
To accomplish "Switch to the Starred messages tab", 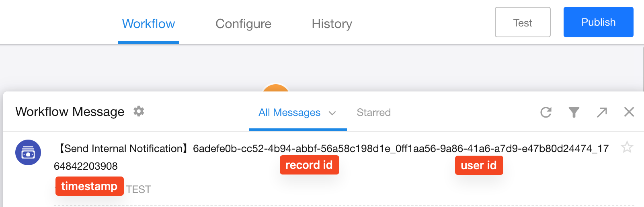I will pyautogui.click(x=373, y=112).
